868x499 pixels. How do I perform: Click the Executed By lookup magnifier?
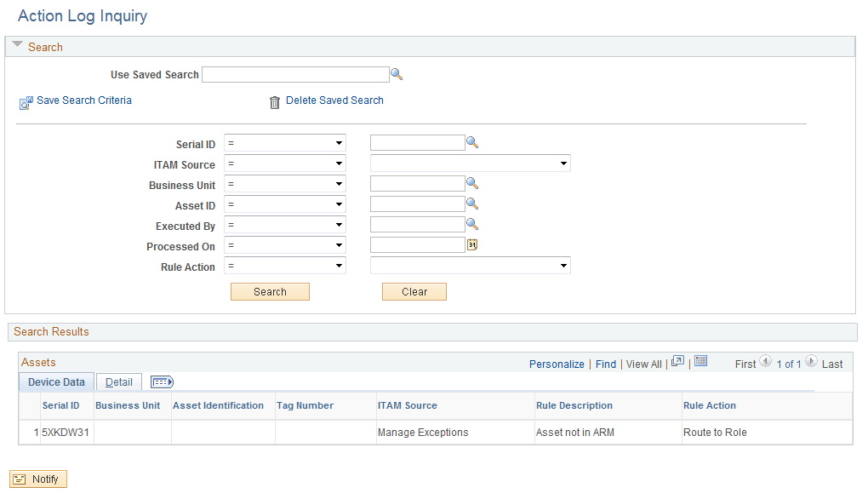click(x=473, y=224)
